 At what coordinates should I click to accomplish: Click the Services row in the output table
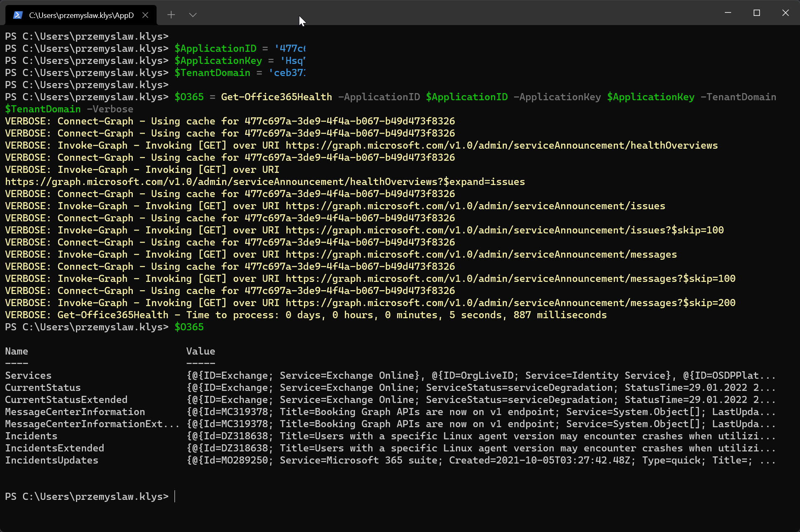tap(28, 375)
